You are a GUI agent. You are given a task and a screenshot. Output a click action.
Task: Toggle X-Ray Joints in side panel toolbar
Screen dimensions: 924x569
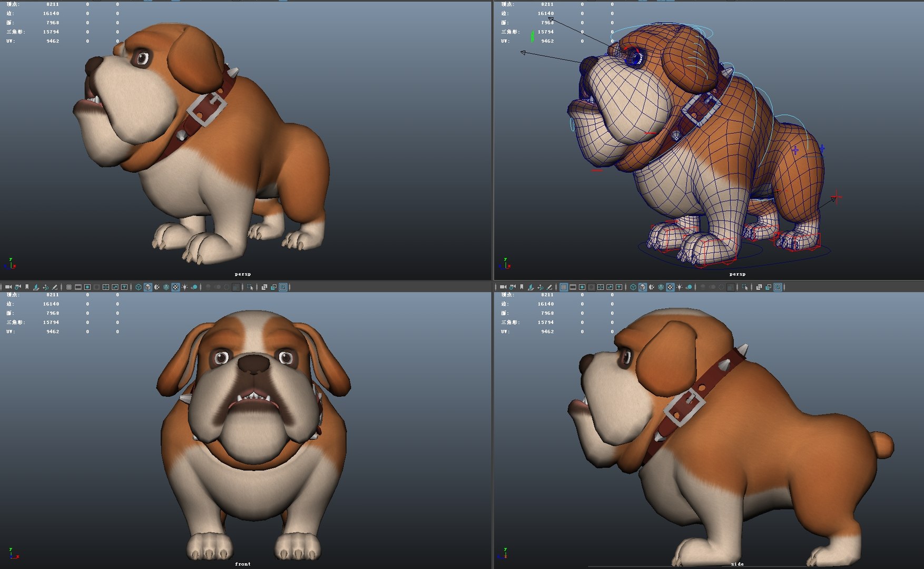(778, 287)
